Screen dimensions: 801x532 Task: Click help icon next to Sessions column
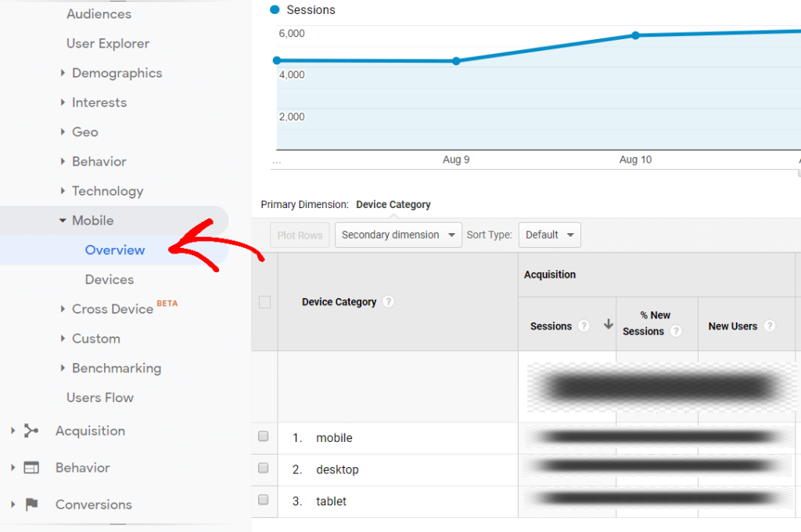[x=584, y=325]
